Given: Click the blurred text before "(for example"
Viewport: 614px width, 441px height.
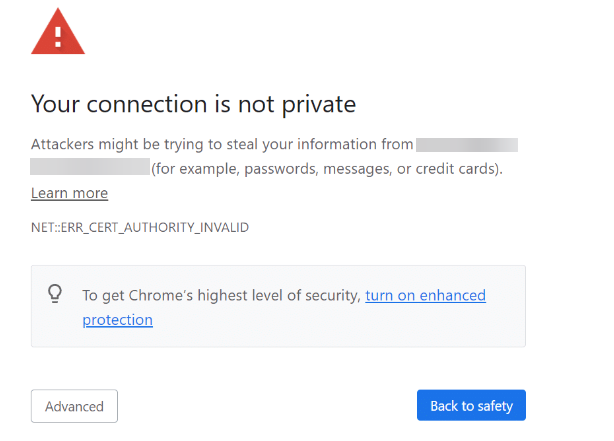Looking at the screenshot, I should click(x=89, y=167).
